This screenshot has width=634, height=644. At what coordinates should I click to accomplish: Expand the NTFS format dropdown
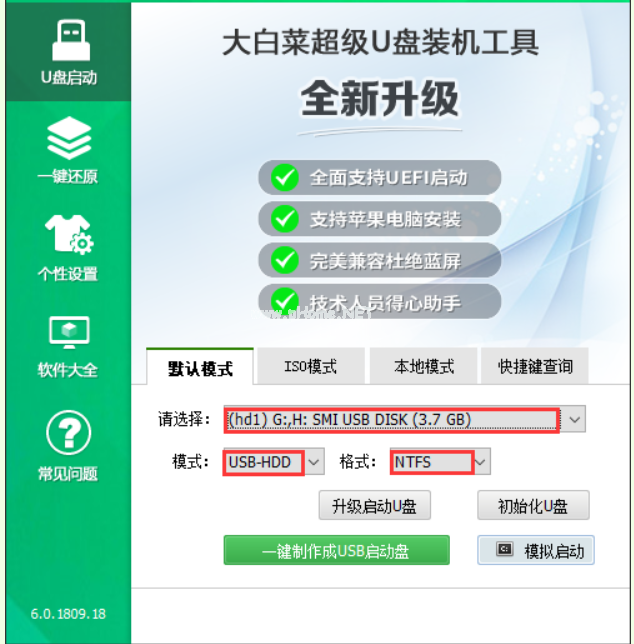coord(481,462)
